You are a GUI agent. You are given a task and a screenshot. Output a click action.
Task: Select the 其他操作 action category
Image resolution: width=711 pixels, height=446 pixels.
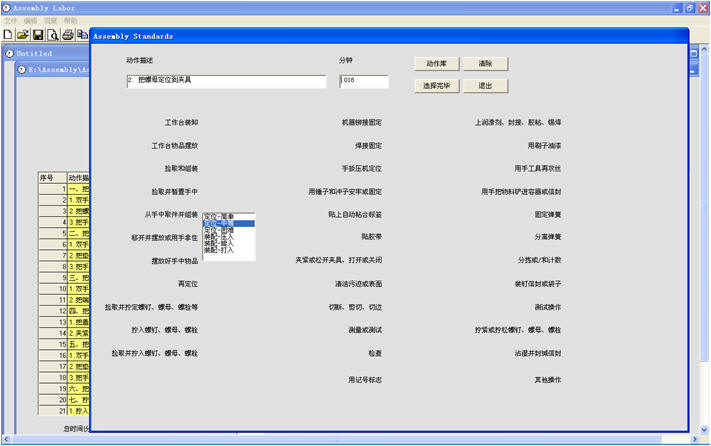547,379
